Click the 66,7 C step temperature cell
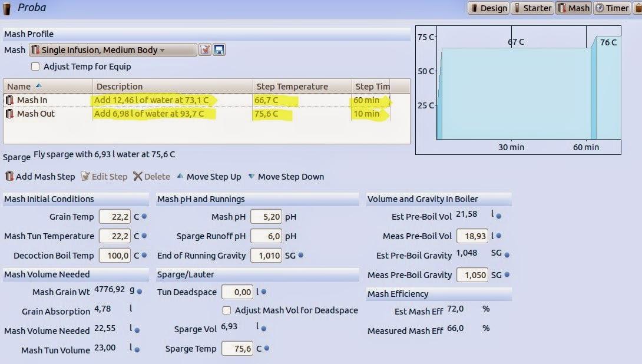Screen dimensions: 642x364 (x=302, y=100)
